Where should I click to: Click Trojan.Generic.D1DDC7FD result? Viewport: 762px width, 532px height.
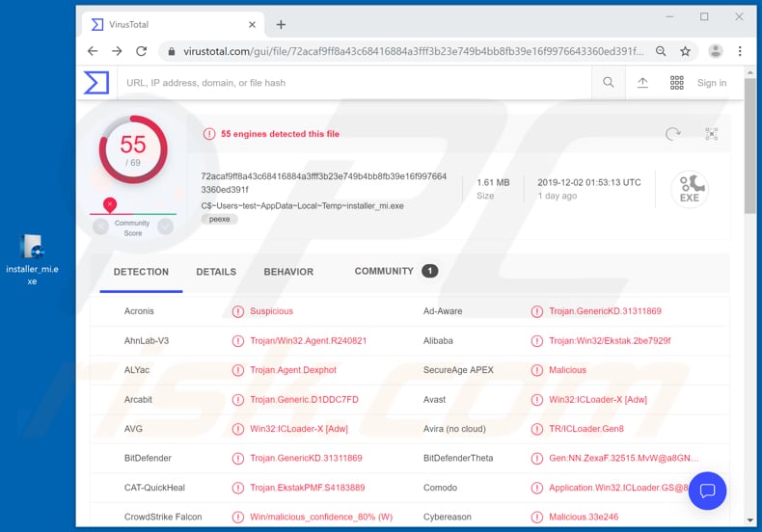304,400
